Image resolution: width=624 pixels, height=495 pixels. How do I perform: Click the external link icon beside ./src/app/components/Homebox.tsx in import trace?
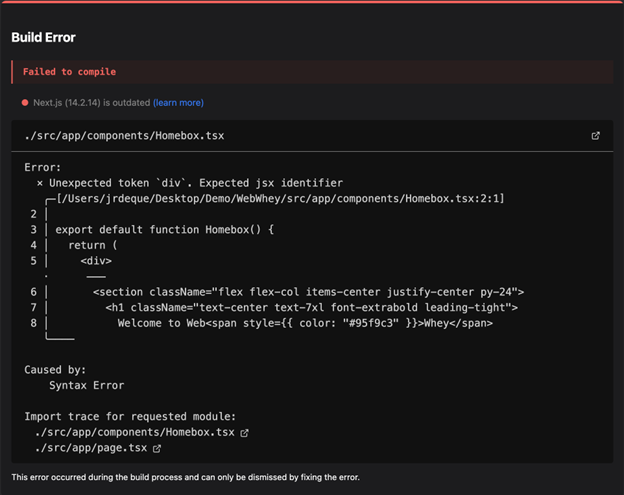244,433
